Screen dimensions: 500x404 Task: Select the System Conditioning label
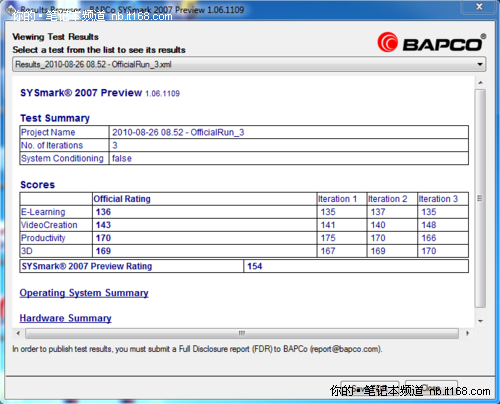click(x=62, y=158)
